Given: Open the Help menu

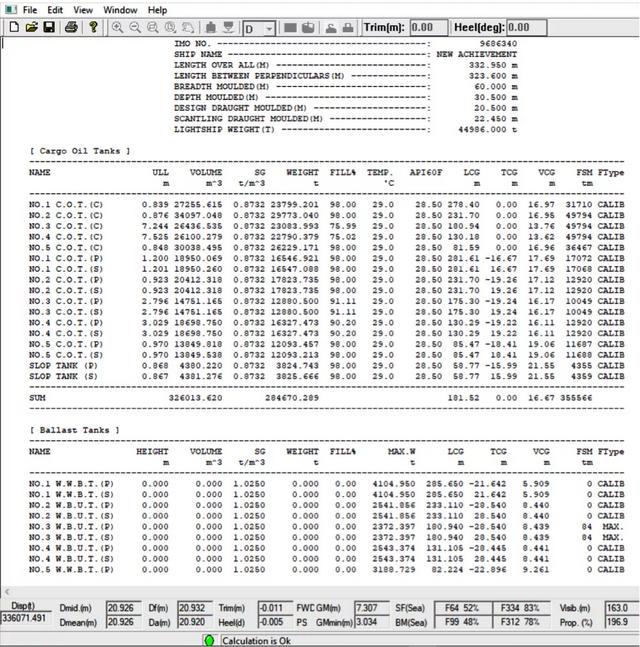Looking at the screenshot, I should tap(157, 10).
